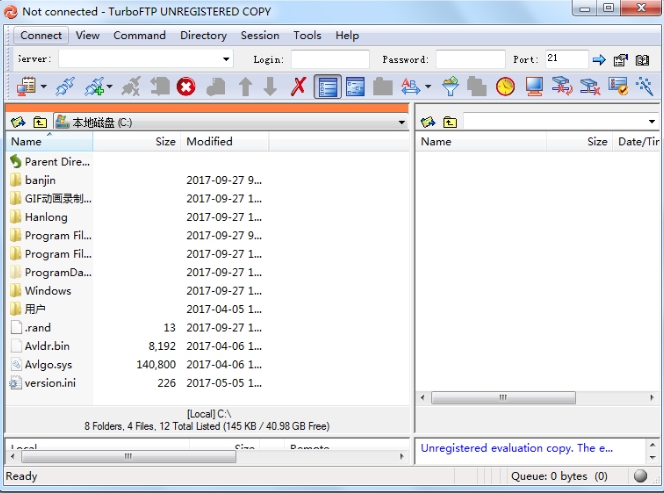
Task: Click the grayed Disconnect plug icon
Action: pyautogui.click(x=131, y=87)
